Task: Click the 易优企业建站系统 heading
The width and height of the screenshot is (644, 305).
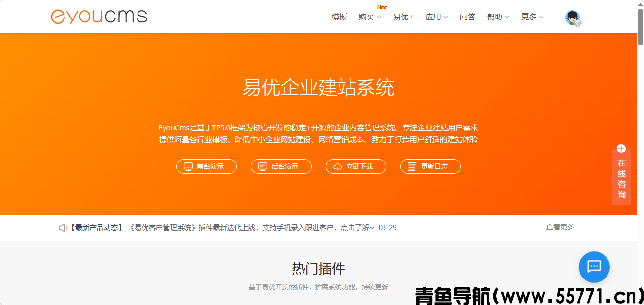Action: pyautogui.click(x=318, y=88)
